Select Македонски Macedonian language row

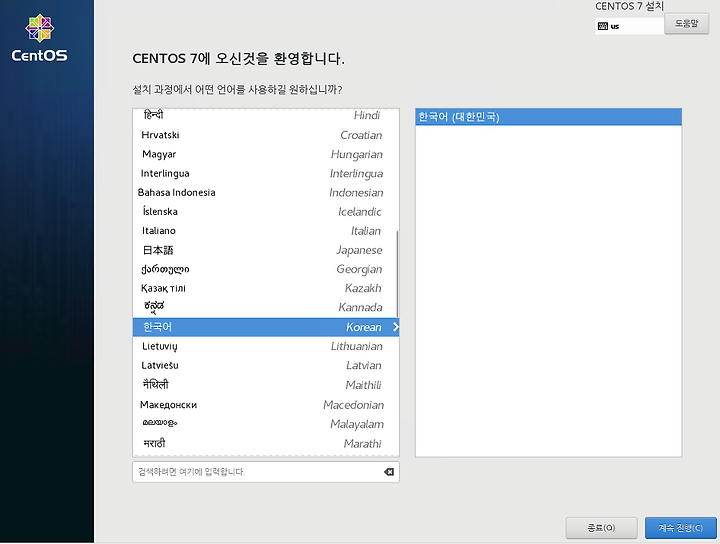266,405
